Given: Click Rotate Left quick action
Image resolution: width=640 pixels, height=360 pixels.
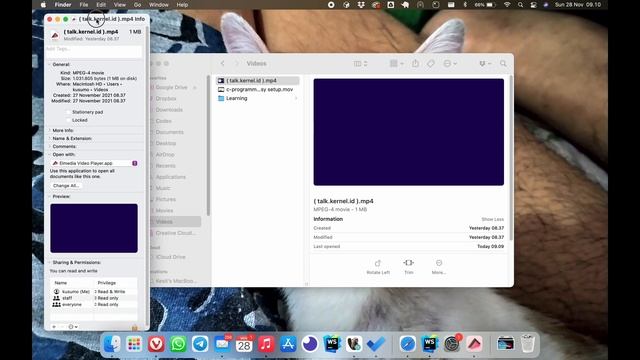Looking at the screenshot, I should tap(378, 267).
